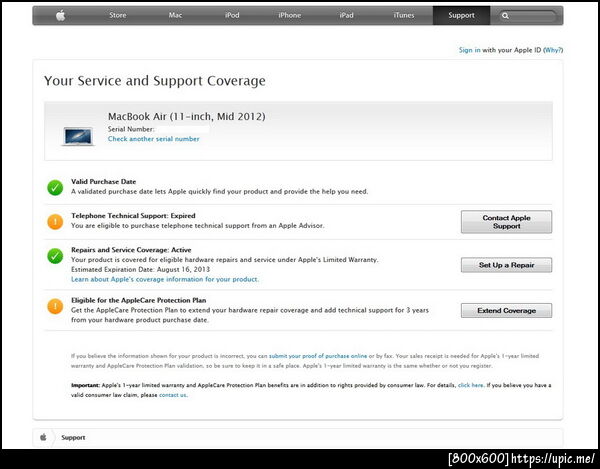
Task: Open the click here consumer law link
Action: 471,385
